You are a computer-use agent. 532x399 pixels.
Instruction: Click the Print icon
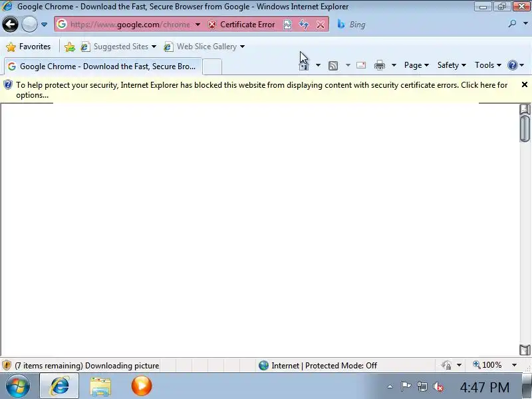click(379, 65)
